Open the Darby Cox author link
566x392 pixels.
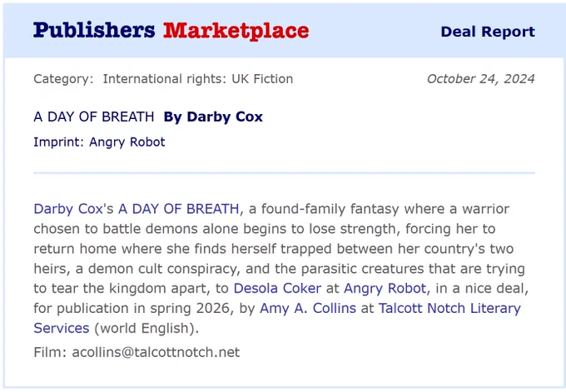point(68,209)
